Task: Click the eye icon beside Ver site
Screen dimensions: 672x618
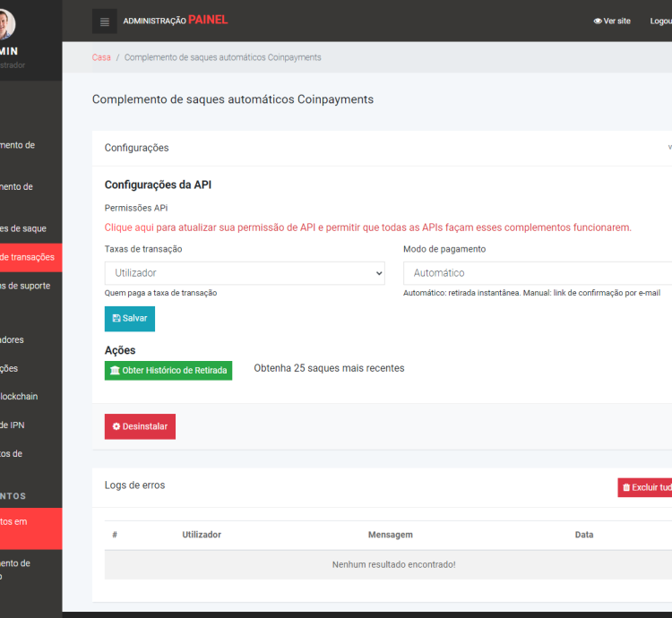Action: tap(598, 21)
